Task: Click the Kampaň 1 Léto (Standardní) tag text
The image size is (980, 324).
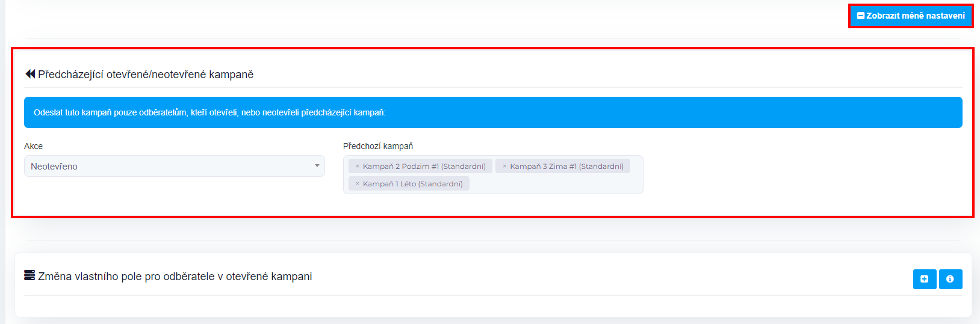Action: click(413, 184)
